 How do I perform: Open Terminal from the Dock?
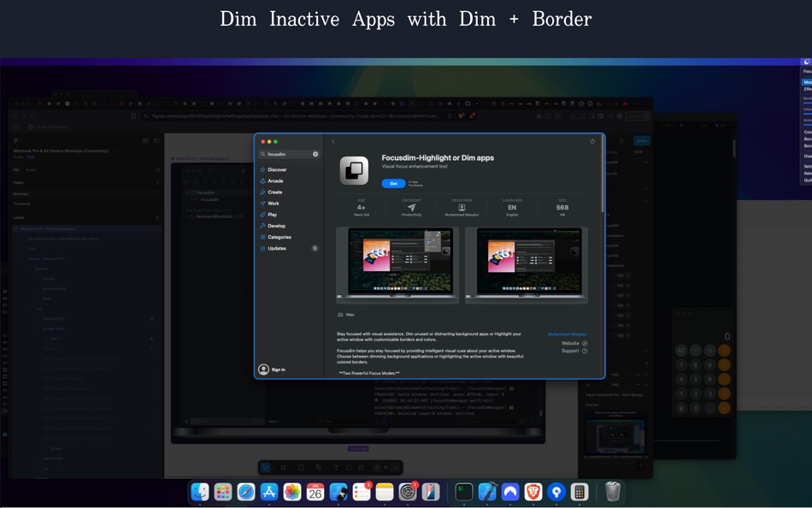pyautogui.click(x=464, y=492)
